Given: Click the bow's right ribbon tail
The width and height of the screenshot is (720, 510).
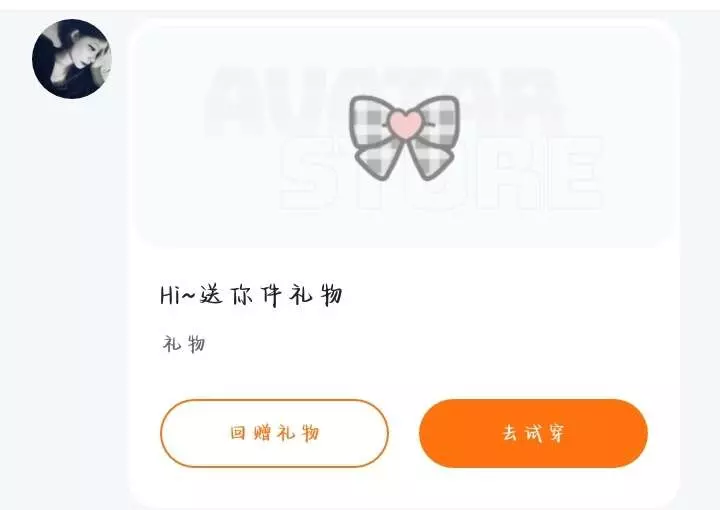Looking at the screenshot, I should pyautogui.click(x=429, y=158).
